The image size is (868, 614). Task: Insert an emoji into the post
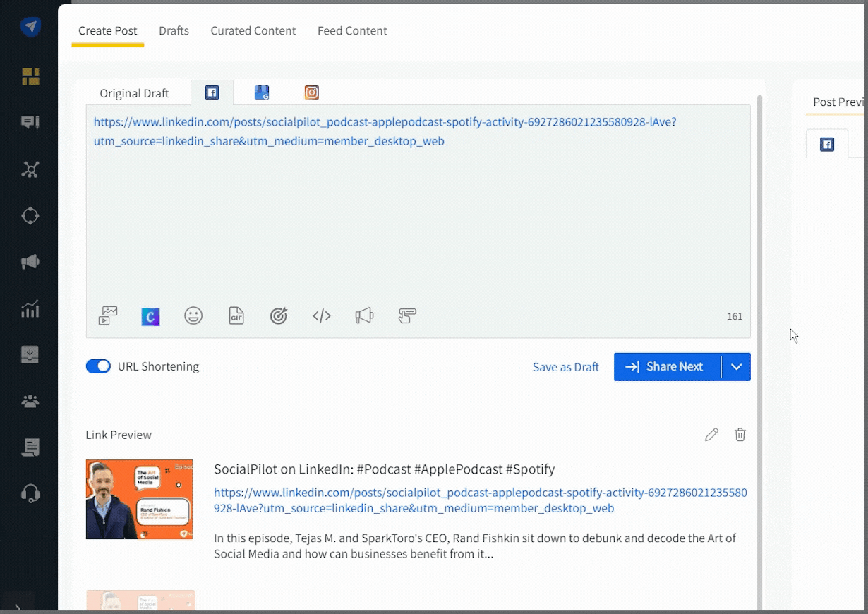193,315
